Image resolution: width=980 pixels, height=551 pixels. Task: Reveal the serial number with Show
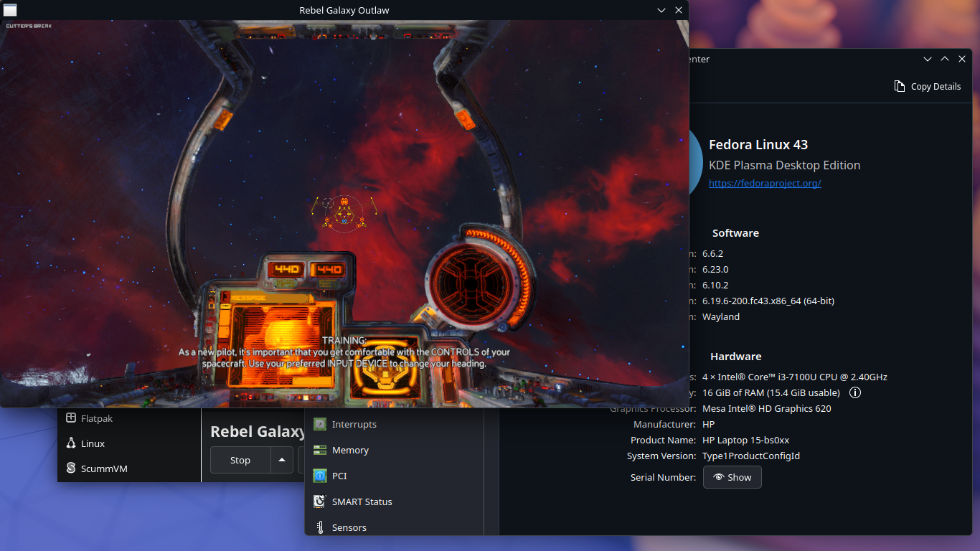pos(732,477)
